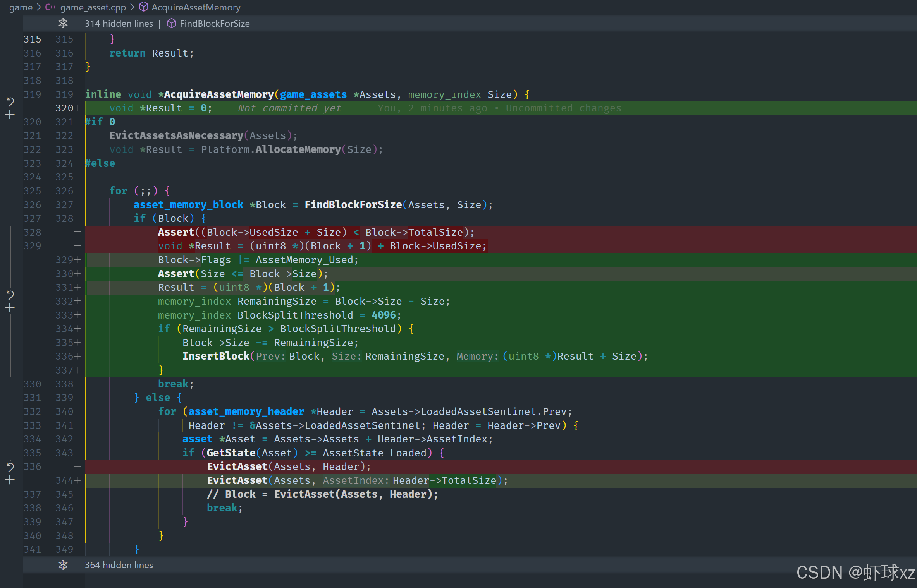
Task: Click the FindBlockForSize call on line 327
Action: coord(353,205)
